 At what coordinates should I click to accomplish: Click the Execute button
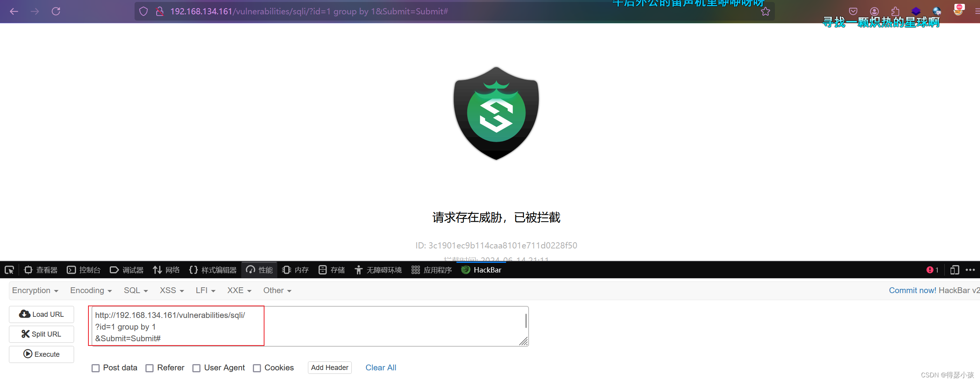[x=41, y=354]
